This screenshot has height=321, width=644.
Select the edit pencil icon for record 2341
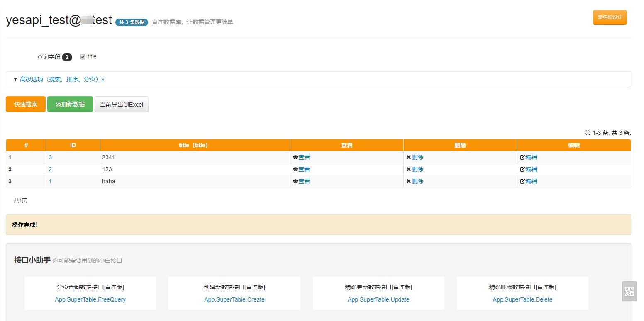522,157
